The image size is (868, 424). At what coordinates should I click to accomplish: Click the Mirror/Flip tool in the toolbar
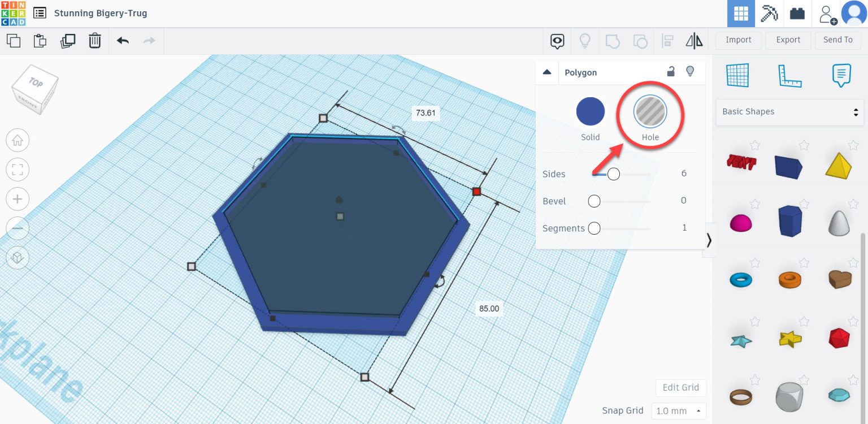(694, 41)
